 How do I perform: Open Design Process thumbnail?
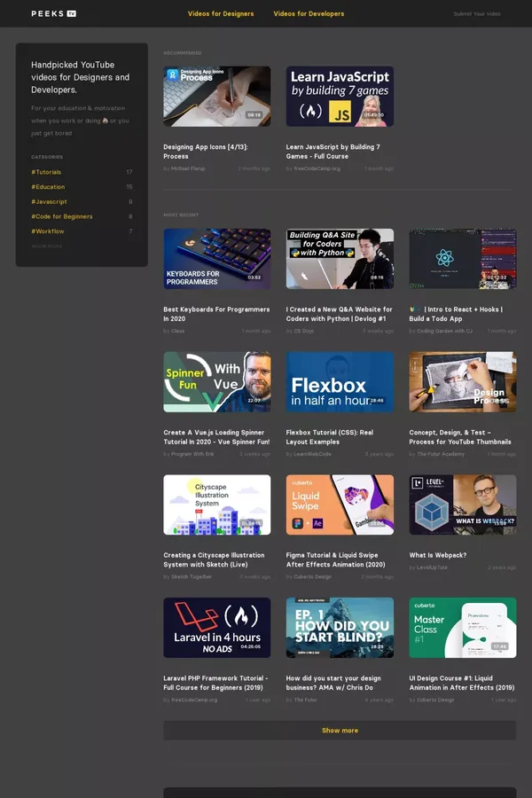463,381
